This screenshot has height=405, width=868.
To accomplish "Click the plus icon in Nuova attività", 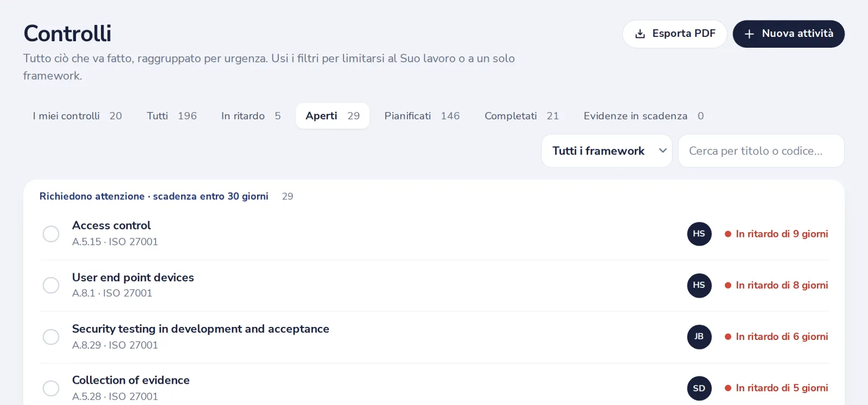I will click(x=749, y=34).
